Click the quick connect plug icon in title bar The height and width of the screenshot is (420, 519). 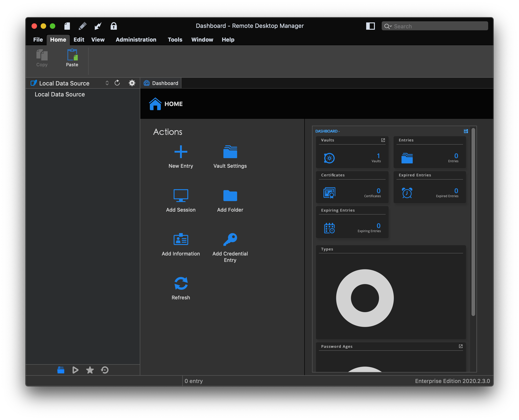tap(98, 26)
